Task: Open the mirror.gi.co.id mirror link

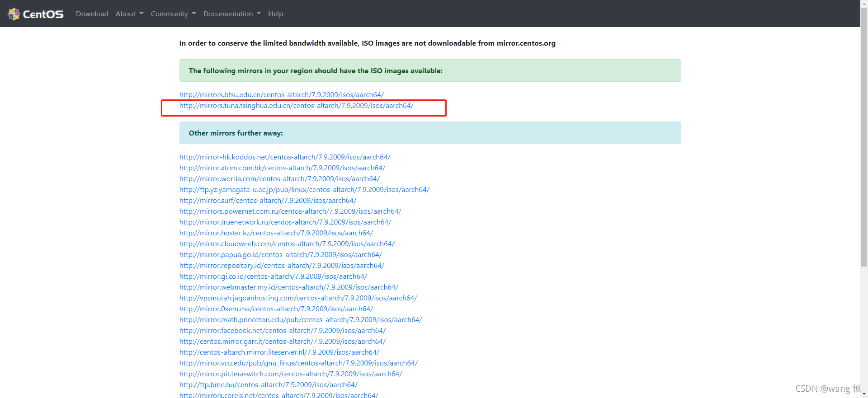Action: coord(273,276)
